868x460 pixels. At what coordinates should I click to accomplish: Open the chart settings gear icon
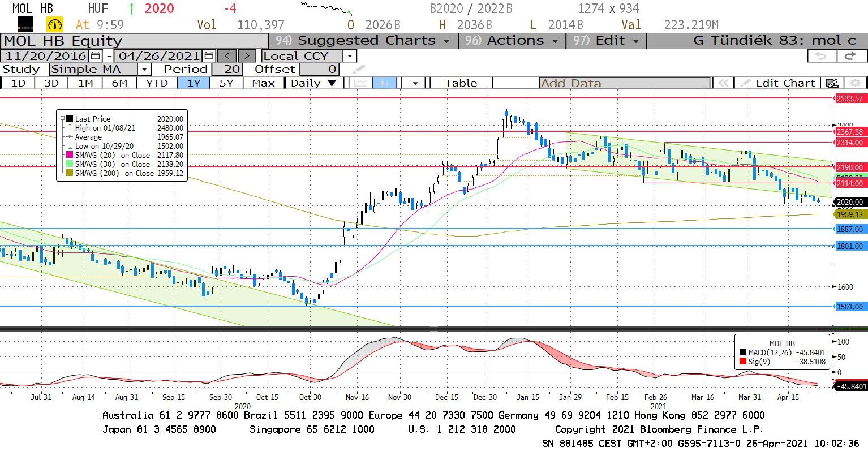[x=856, y=83]
